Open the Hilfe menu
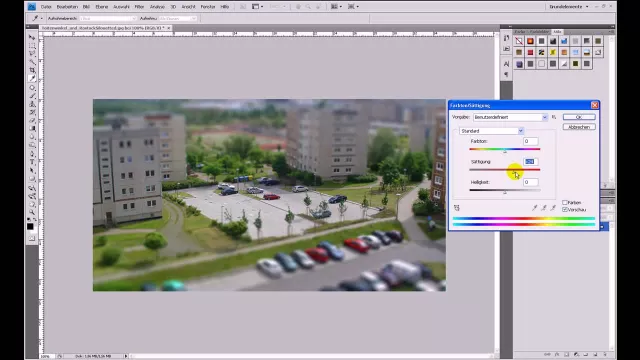 (224, 7)
